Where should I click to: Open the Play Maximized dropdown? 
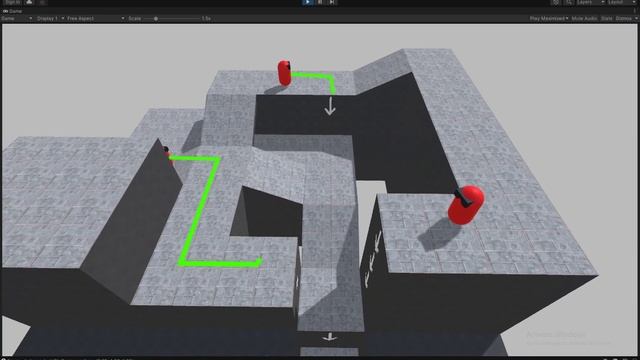[549, 18]
